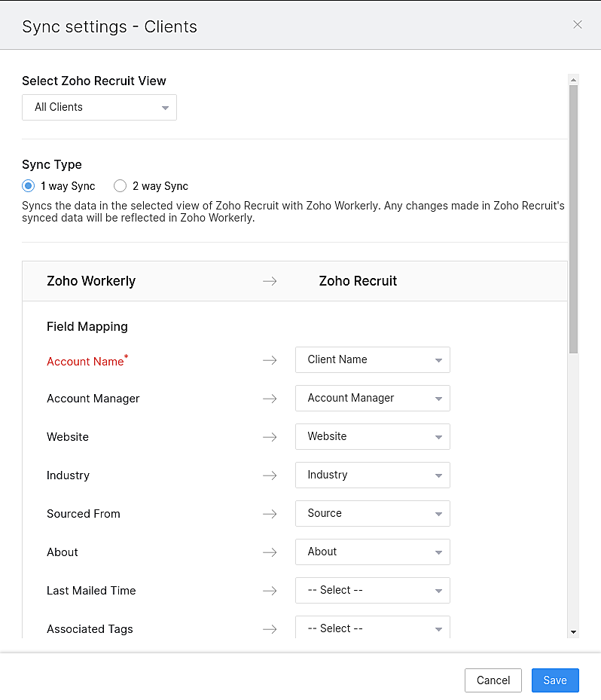601x700 pixels.
Task: Click the Account Manager label on the left
Action: pyautogui.click(x=93, y=399)
